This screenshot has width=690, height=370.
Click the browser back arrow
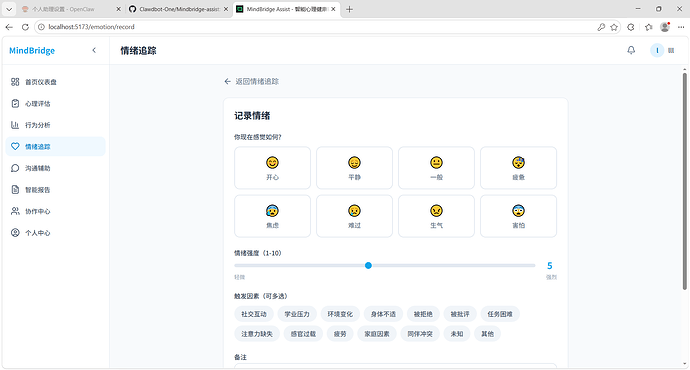[x=9, y=27]
